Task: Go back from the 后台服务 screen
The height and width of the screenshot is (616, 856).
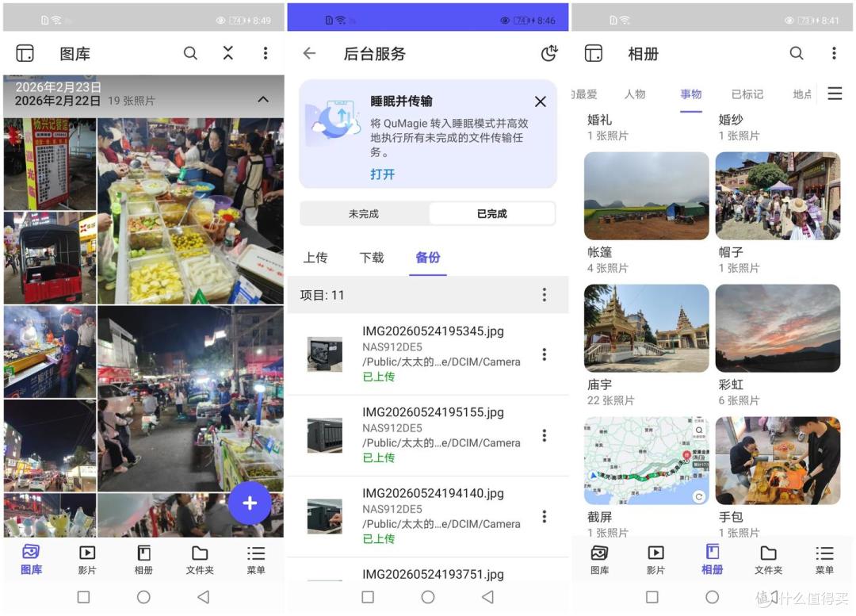Action: 310,53
